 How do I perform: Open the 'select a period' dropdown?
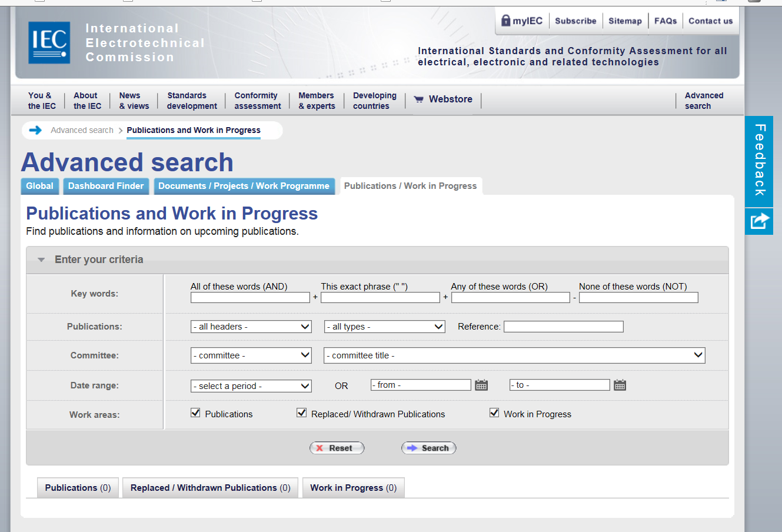click(x=251, y=386)
